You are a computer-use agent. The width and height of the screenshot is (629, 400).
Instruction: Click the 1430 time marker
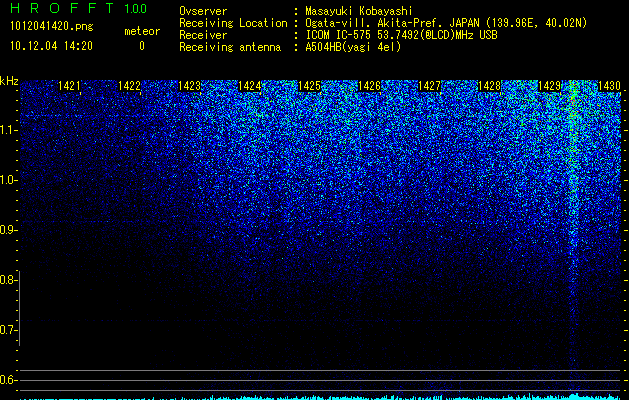[609, 86]
